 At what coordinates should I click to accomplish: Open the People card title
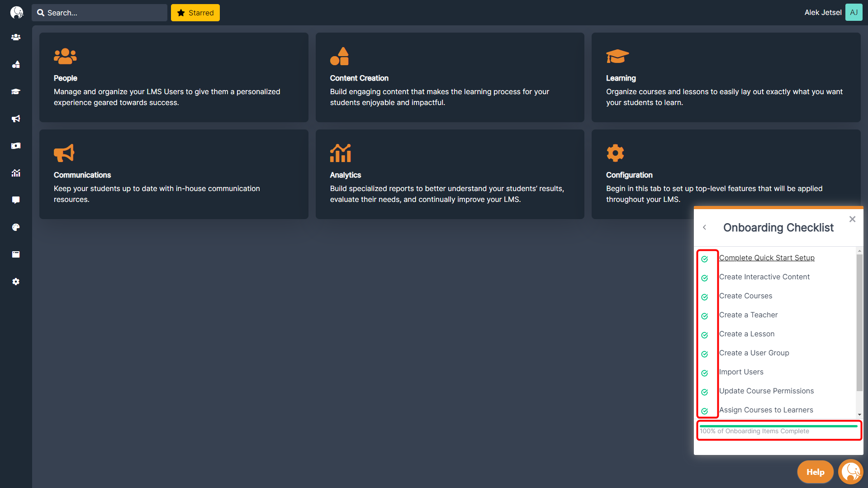pyautogui.click(x=66, y=78)
